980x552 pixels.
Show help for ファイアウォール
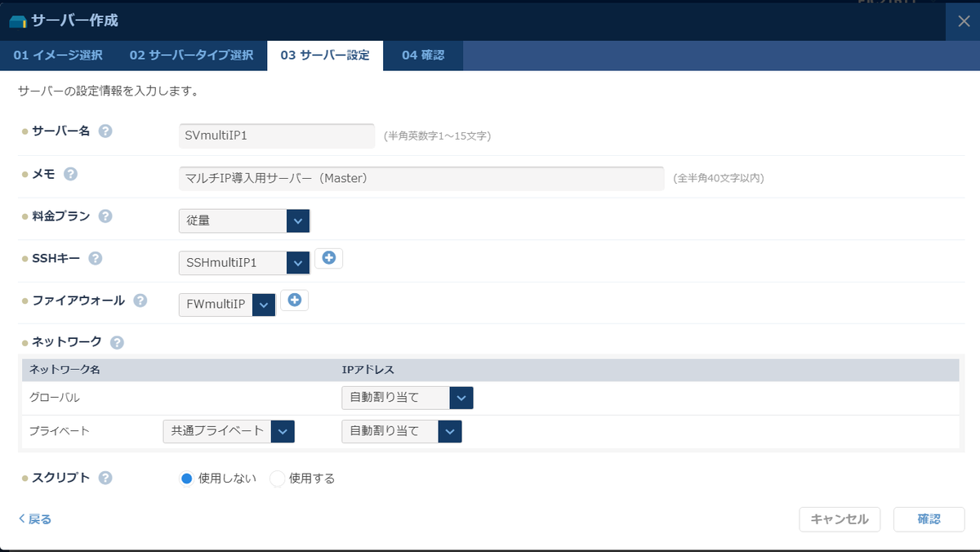point(140,300)
